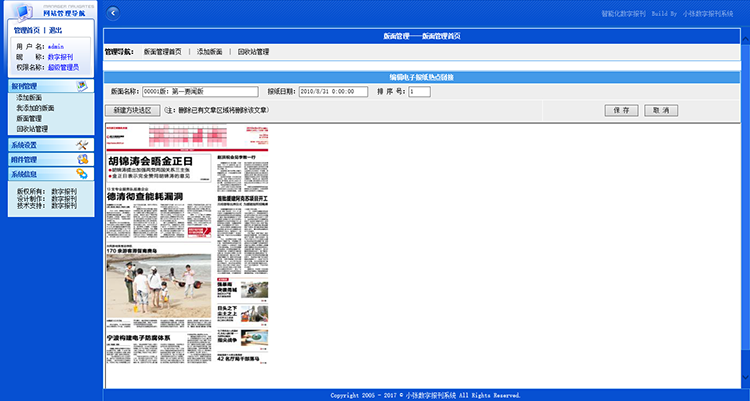Select 添加版面 in the top navigation bar

[210, 52]
